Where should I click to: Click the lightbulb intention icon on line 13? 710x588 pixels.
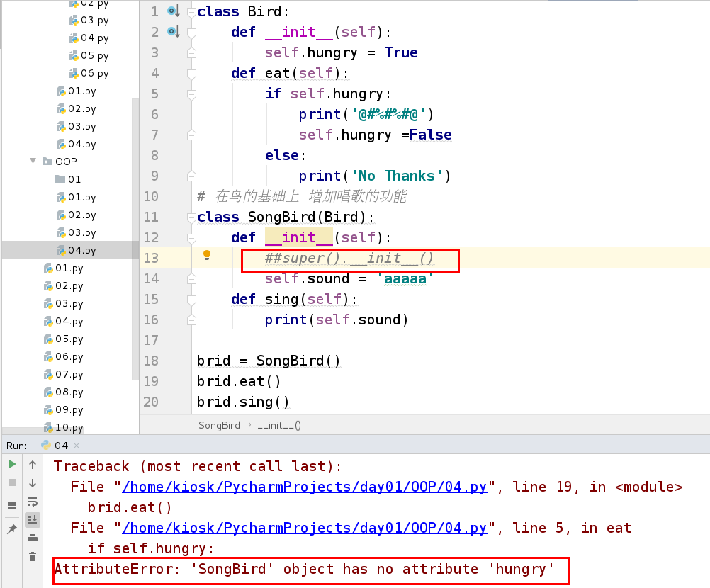tap(207, 255)
